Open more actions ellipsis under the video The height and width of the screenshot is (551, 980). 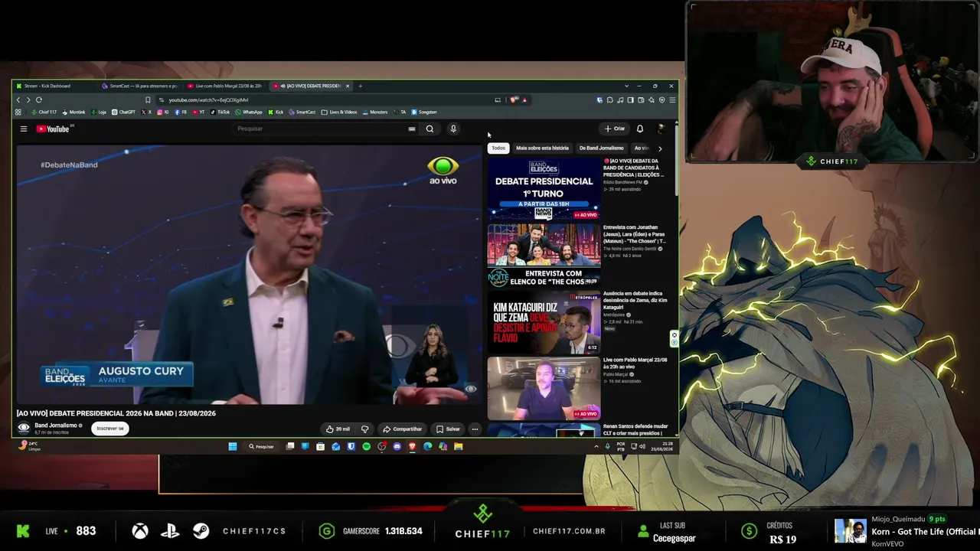[475, 429]
